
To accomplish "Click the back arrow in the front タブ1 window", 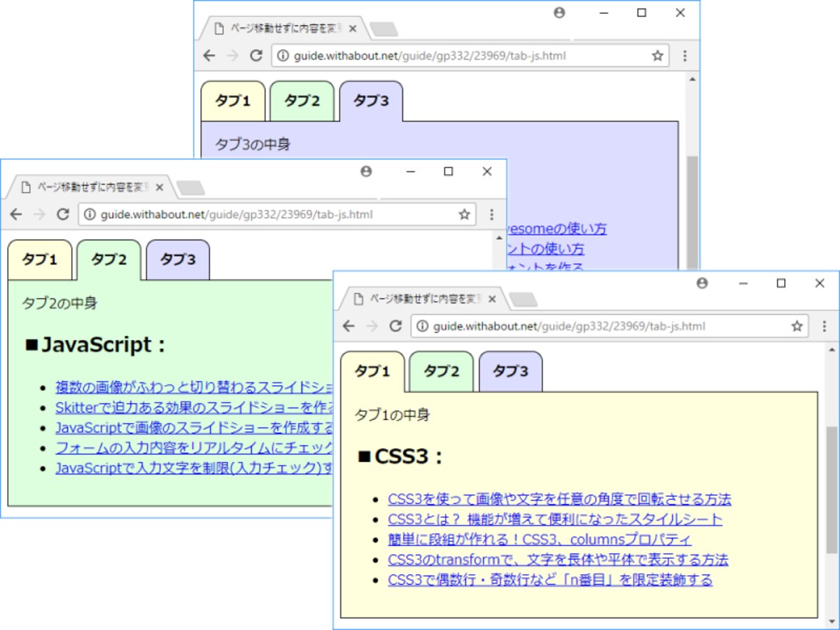I will (x=349, y=326).
